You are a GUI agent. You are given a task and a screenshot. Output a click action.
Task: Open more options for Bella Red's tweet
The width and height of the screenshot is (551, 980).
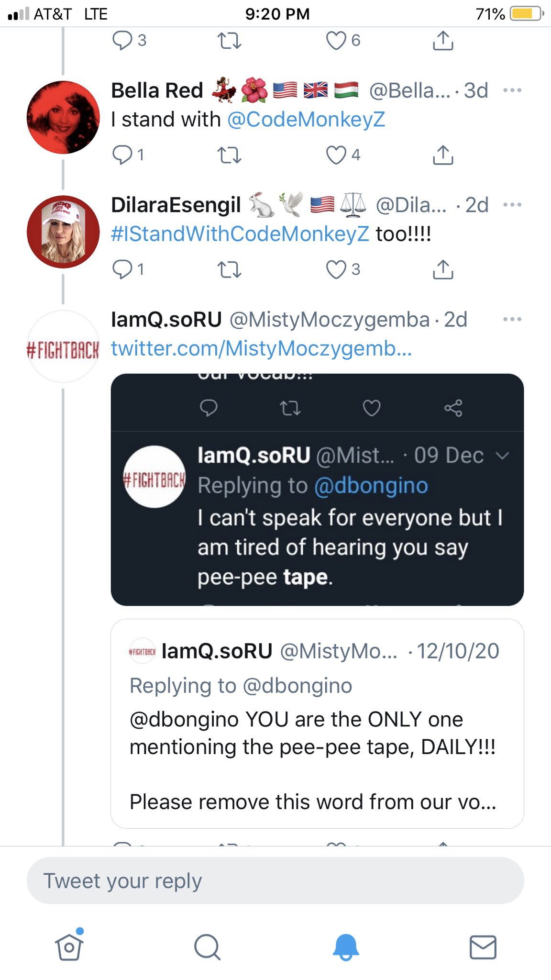[512, 90]
